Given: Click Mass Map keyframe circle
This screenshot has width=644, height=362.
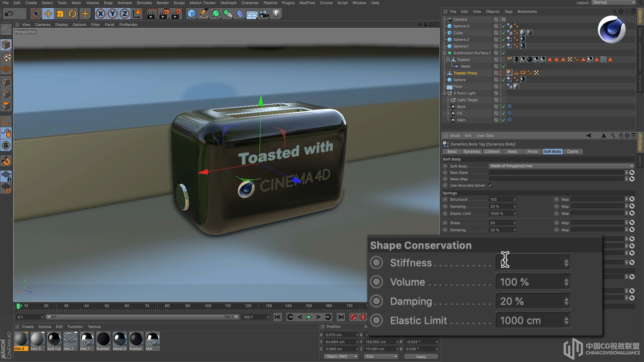Looking at the screenshot, I should pos(445,179).
